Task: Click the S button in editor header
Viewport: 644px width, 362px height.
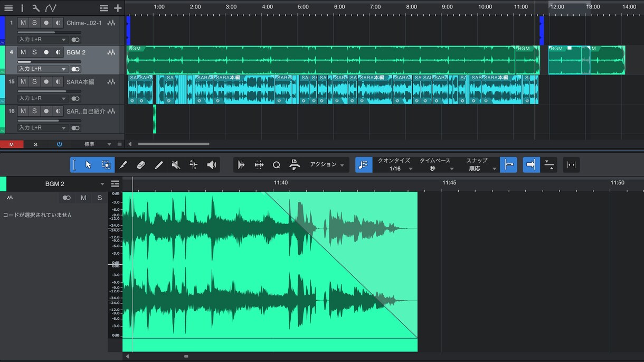Action: click(x=99, y=198)
